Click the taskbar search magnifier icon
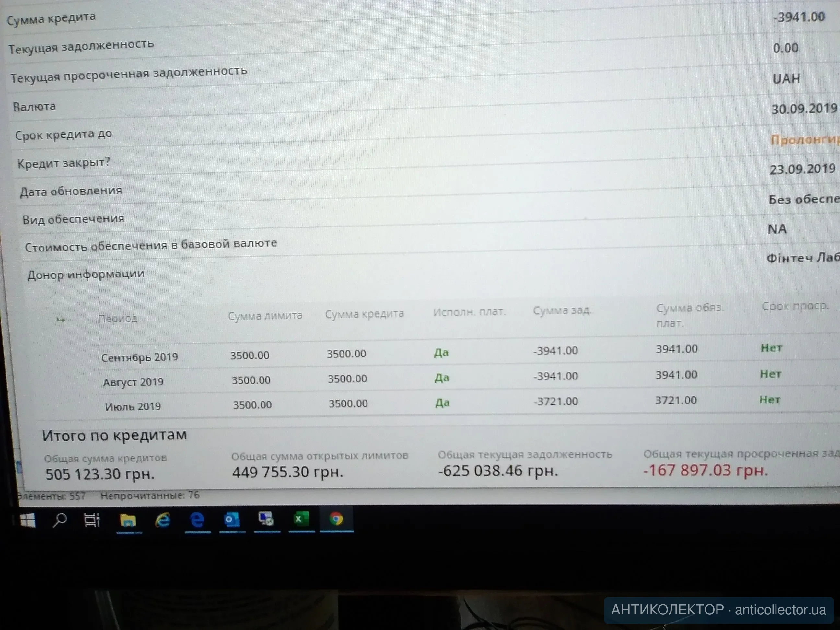Screen dimensions: 840x630 click(60, 520)
